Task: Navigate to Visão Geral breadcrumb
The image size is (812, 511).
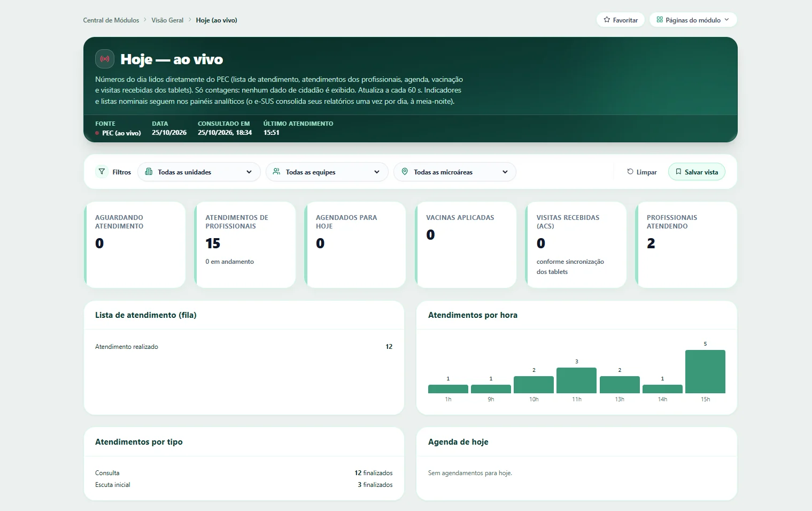Action: pos(167,20)
